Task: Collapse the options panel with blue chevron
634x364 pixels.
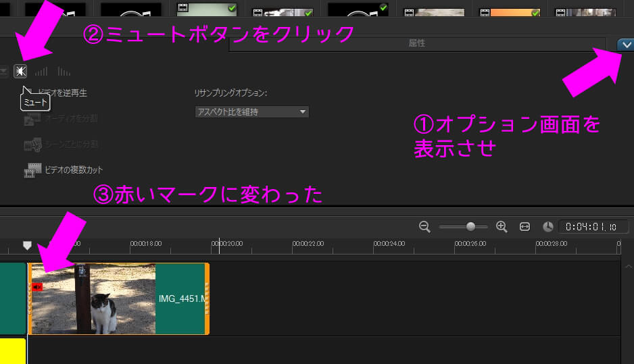Action: coord(625,45)
